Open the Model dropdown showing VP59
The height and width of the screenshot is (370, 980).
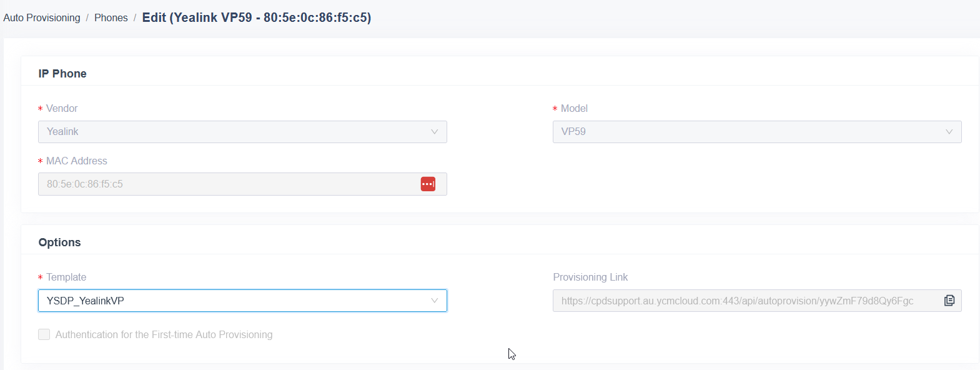click(757, 132)
